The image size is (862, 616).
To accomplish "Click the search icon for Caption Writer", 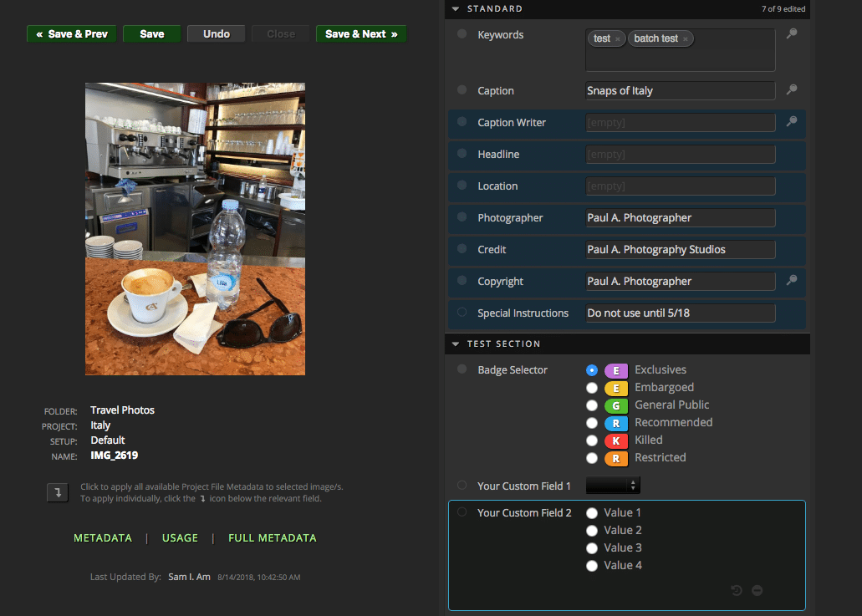I will [791, 122].
